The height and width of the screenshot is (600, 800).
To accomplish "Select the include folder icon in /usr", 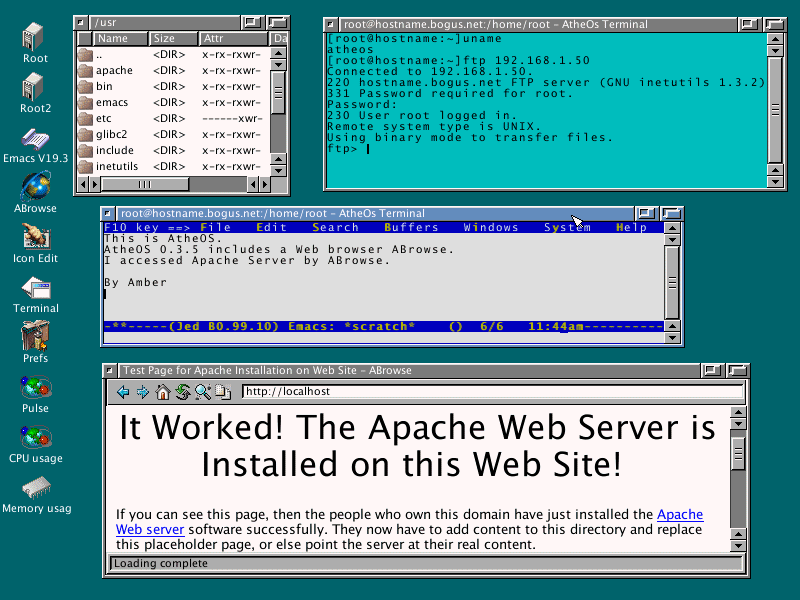I will click(85, 151).
